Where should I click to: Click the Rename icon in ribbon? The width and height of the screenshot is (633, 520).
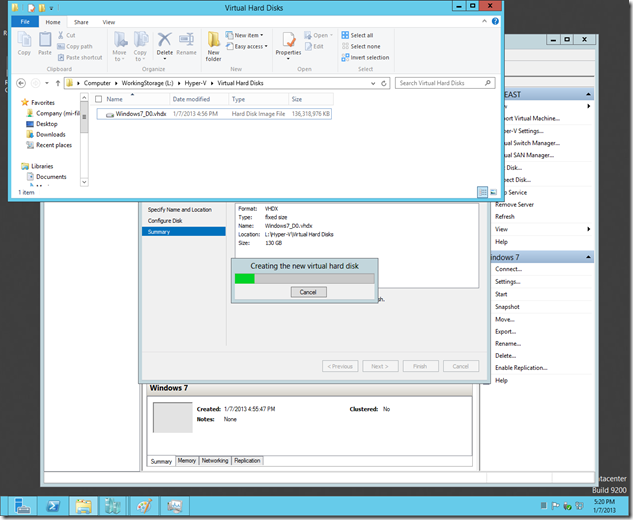tap(187, 44)
